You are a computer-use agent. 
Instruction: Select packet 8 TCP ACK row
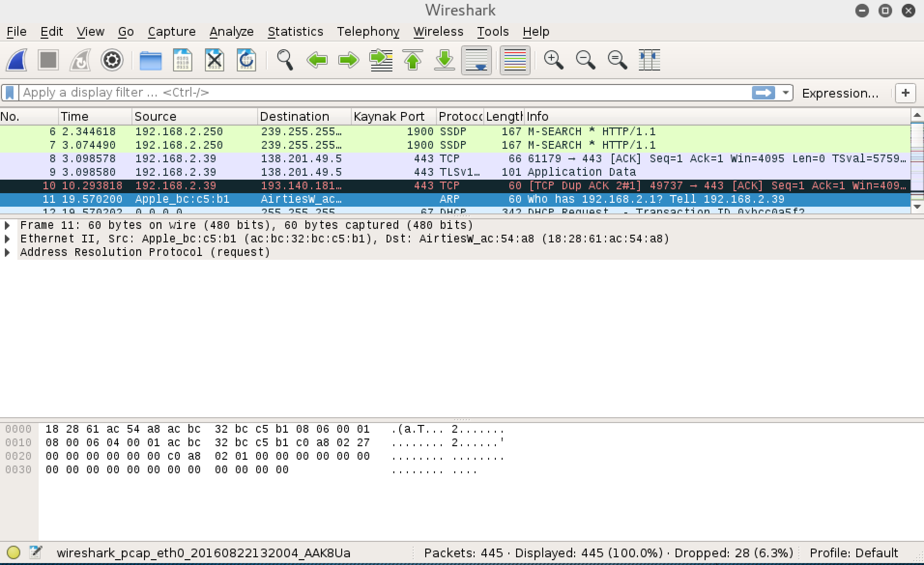click(x=455, y=159)
